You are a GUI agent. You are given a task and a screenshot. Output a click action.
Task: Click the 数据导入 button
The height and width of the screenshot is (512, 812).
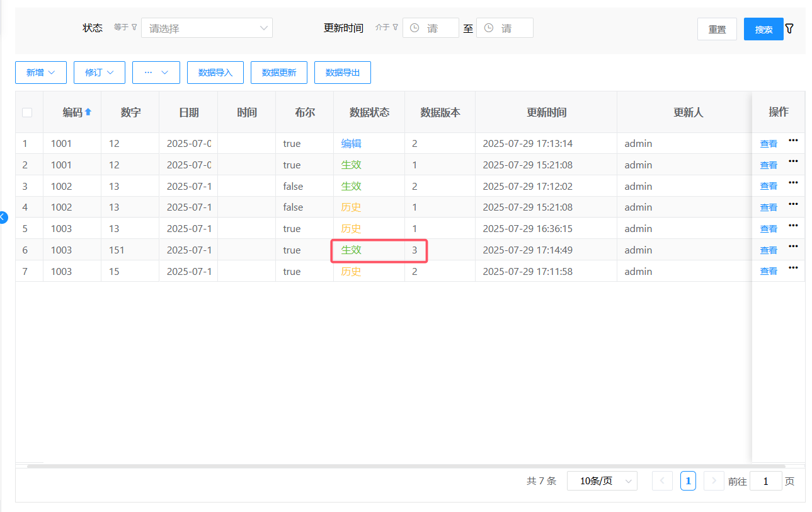click(x=215, y=73)
